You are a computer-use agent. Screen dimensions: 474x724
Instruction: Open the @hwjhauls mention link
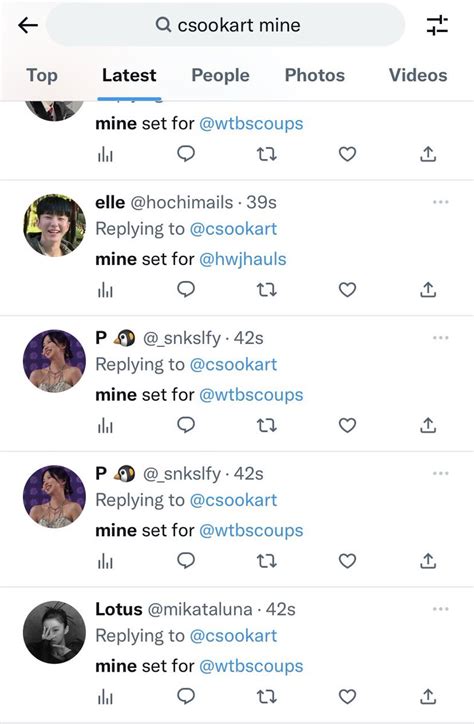[x=243, y=259]
